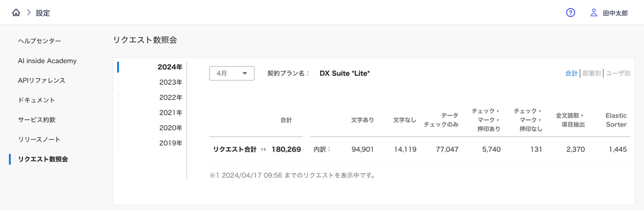The height and width of the screenshot is (210, 644).
Task: Open ドキュメント in sidebar
Action: (36, 100)
